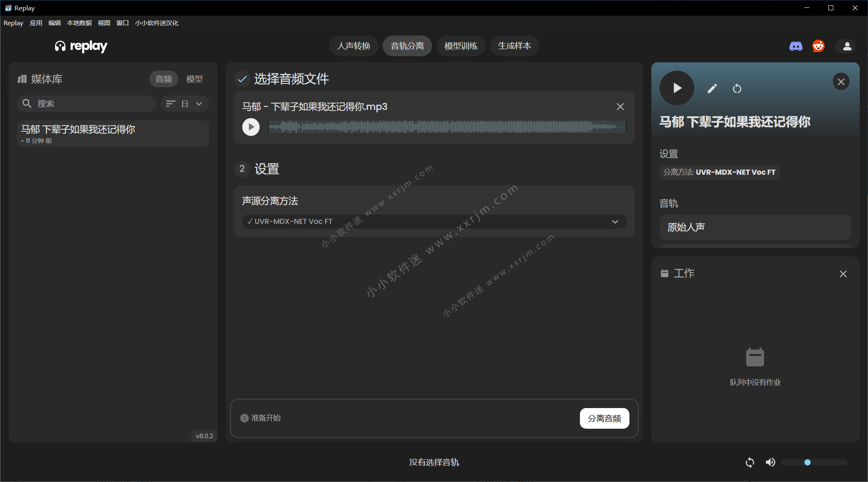Play the selected mp3 file preview
868x482 pixels.
click(x=251, y=127)
